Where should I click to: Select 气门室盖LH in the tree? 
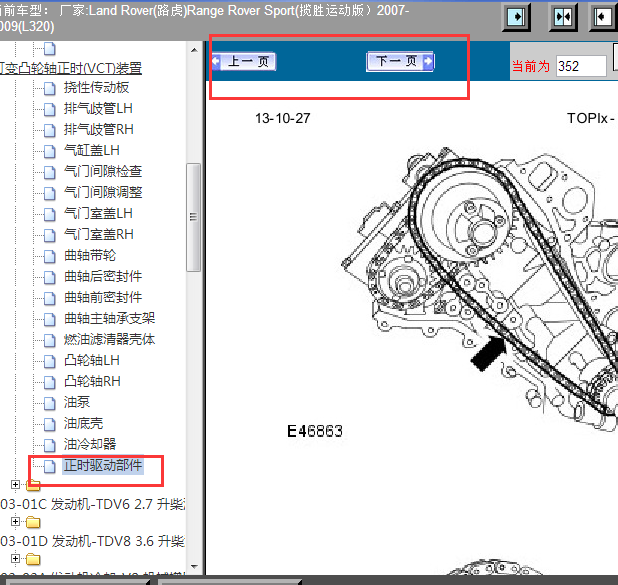pyautogui.click(x=98, y=213)
